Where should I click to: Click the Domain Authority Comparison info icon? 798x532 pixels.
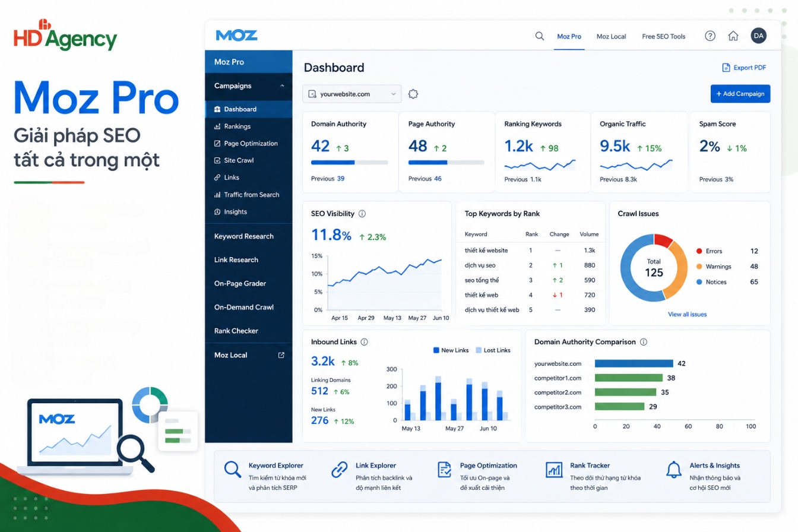point(644,342)
